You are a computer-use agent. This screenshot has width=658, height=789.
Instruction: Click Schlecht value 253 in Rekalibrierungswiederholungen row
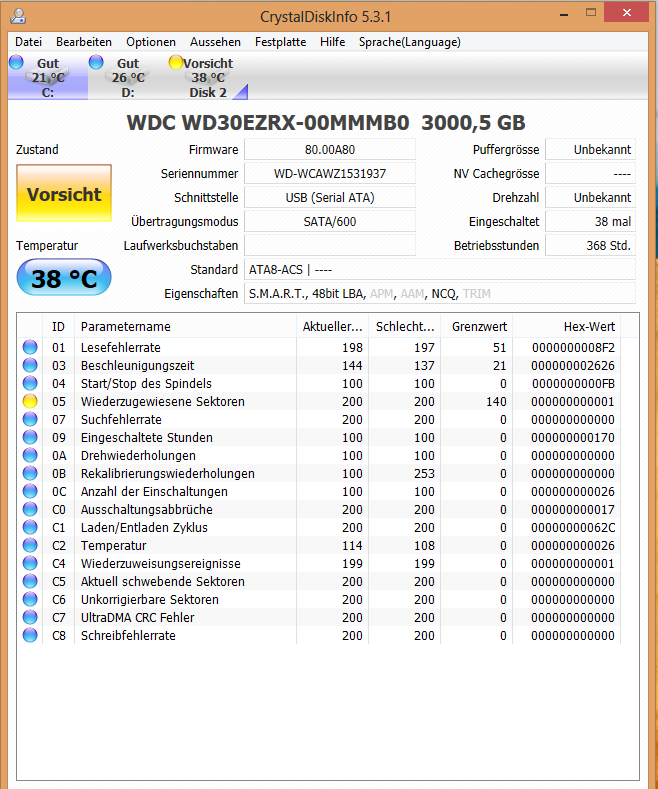pyautogui.click(x=424, y=474)
